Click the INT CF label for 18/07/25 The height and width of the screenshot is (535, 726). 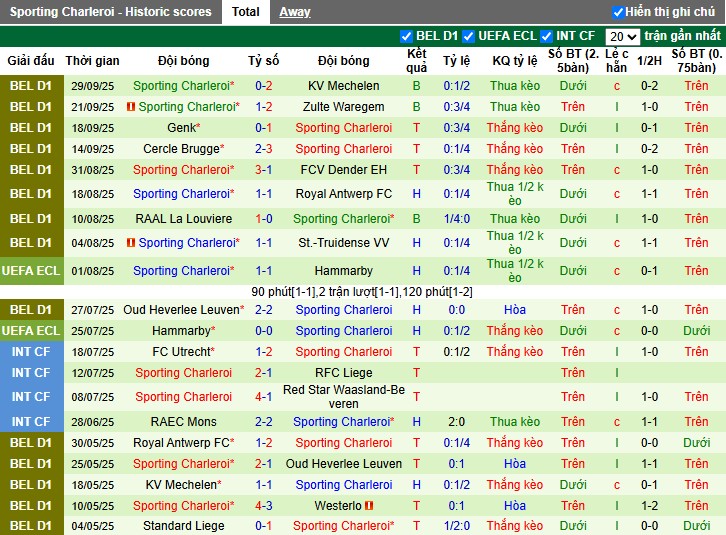31,352
